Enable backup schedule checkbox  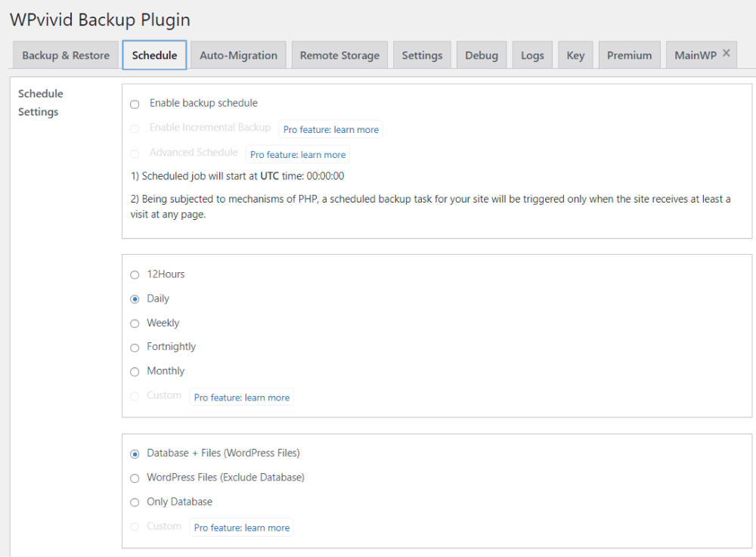click(135, 104)
